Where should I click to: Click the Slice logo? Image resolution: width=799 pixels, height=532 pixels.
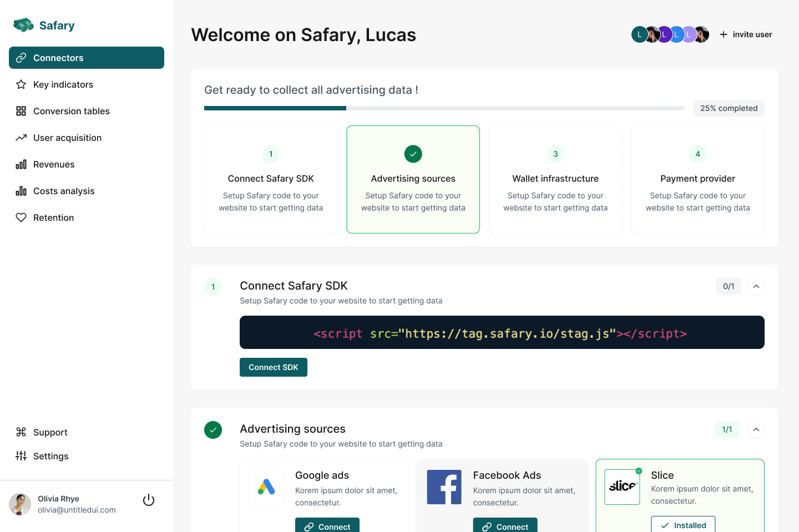tap(622, 487)
